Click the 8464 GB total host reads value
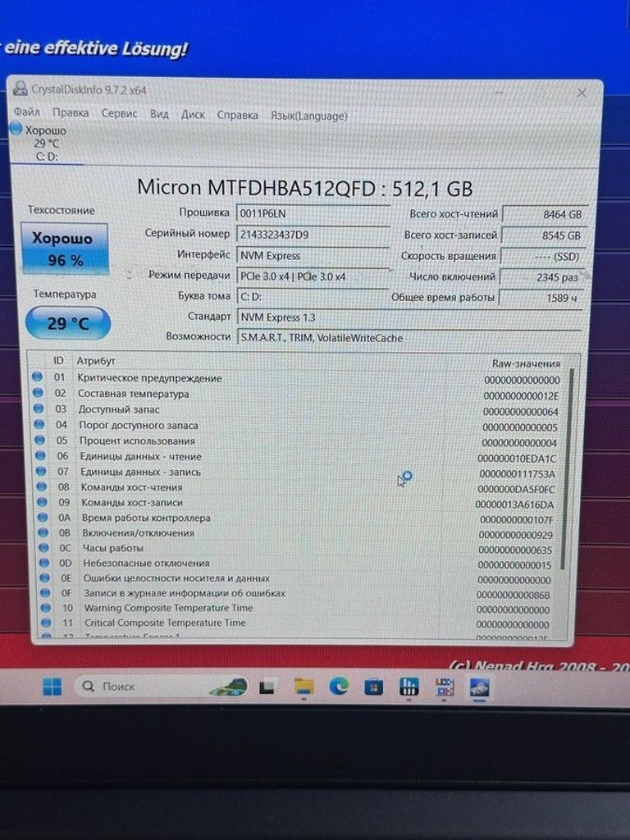 pyautogui.click(x=545, y=214)
